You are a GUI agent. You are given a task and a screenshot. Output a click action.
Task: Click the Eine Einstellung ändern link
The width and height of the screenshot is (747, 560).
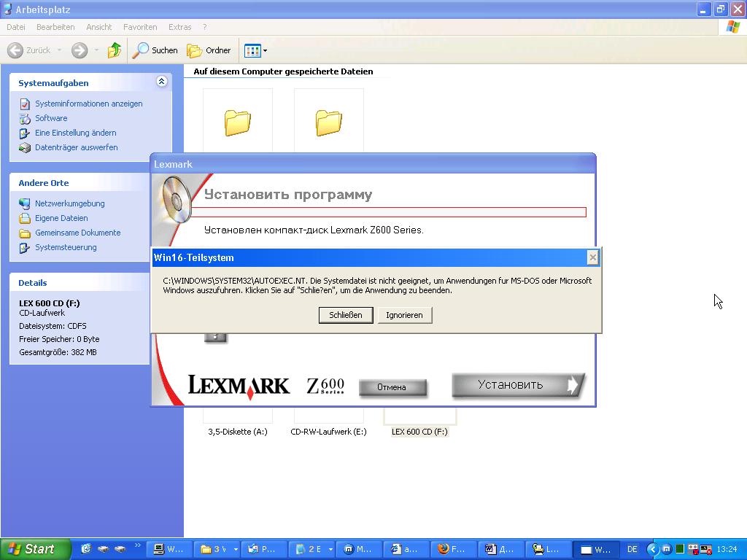point(76,133)
